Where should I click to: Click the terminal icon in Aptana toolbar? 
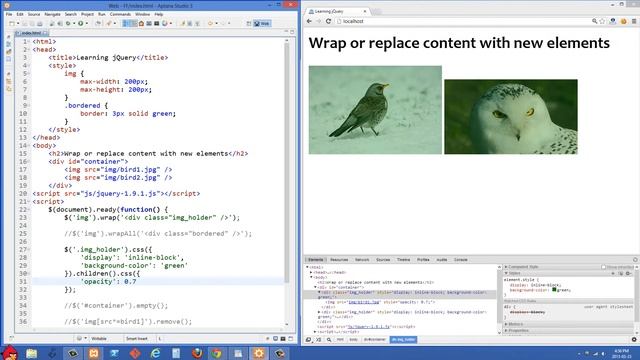(156, 24)
